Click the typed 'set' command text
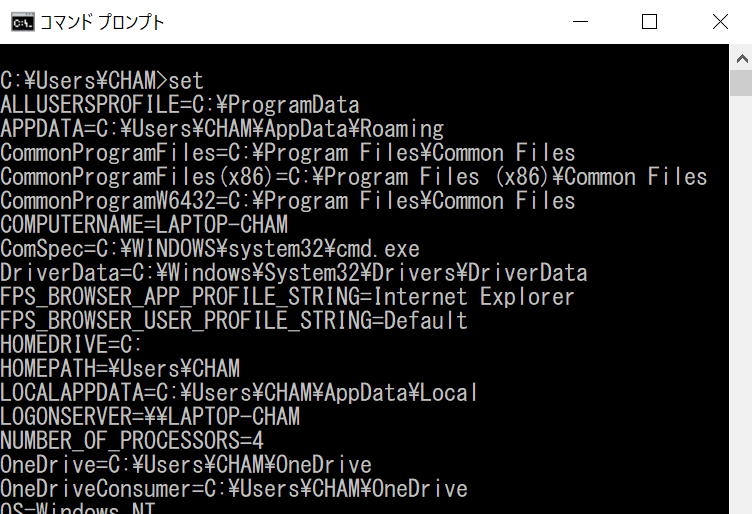 click(187, 81)
